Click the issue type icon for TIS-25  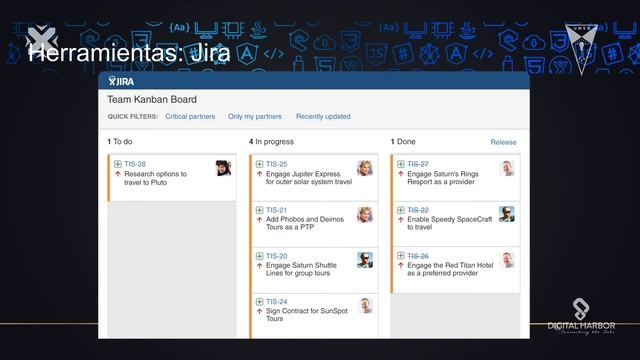[x=259, y=164]
